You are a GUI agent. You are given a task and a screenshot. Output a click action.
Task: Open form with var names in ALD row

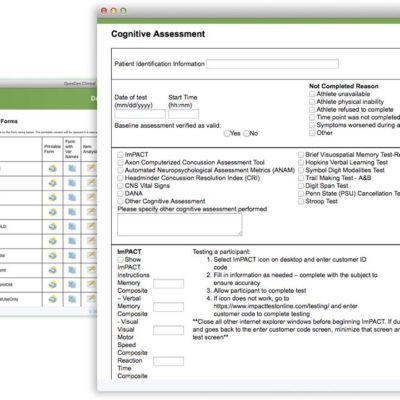(72, 226)
